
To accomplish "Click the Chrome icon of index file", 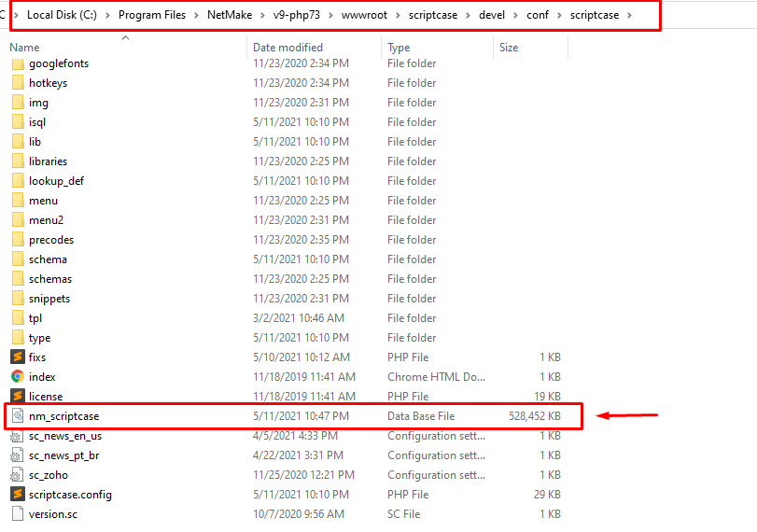I will pos(18,376).
